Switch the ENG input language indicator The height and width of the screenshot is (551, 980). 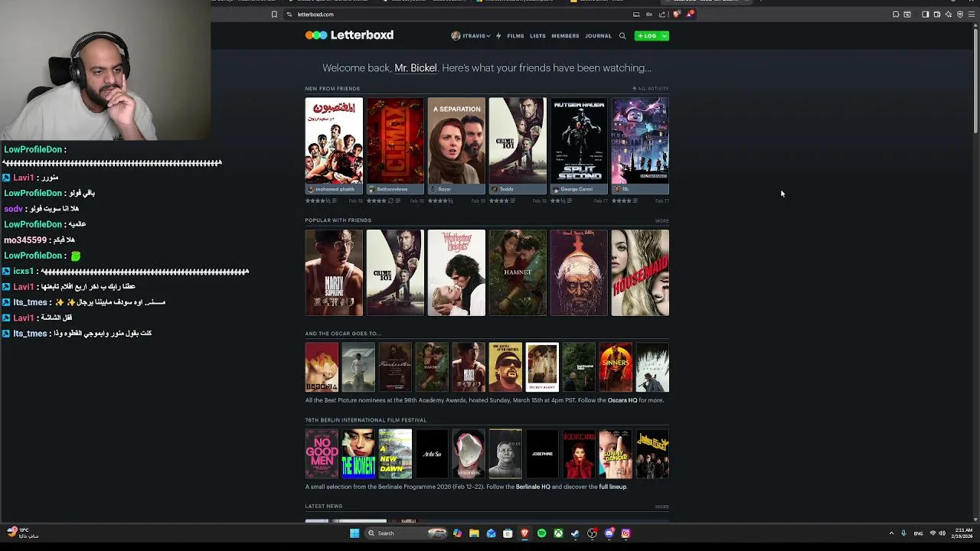[918, 533]
